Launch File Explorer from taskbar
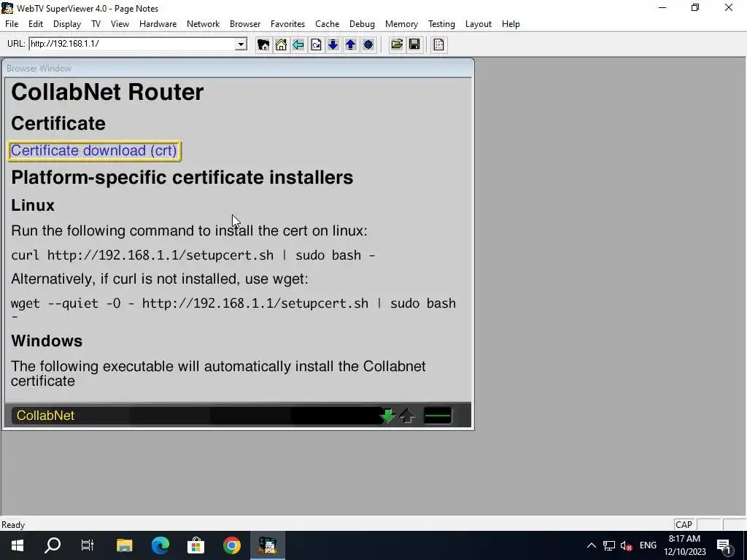The width and height of the screenshot is (747, 560). click(x=124, y=545)
